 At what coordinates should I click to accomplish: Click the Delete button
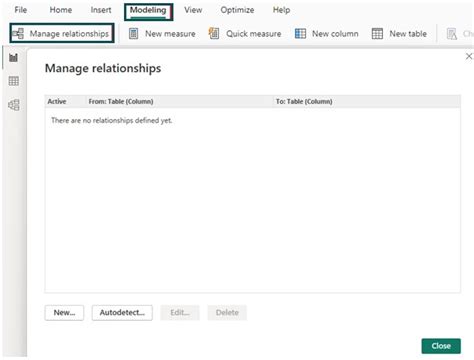[x=227, y=313]
